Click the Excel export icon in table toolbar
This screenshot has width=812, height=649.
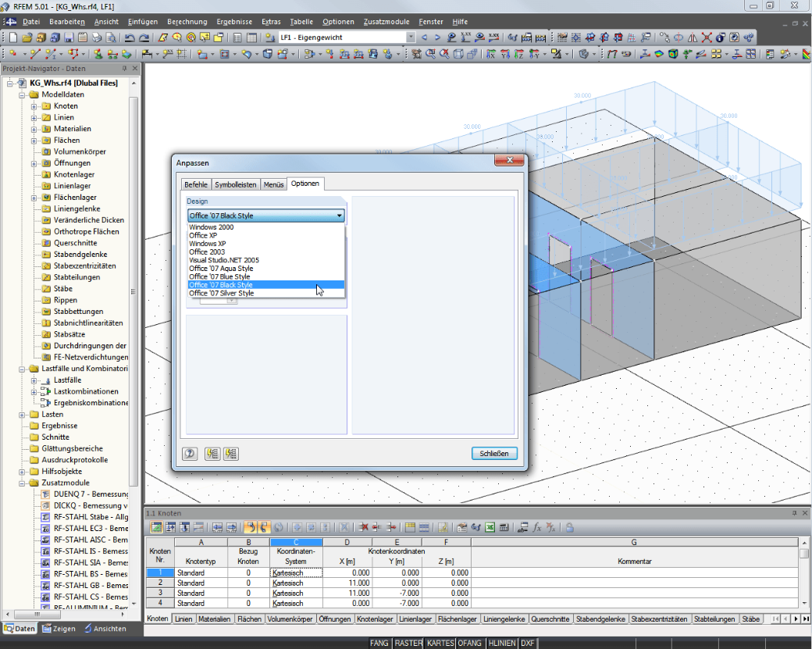(490, 527)
